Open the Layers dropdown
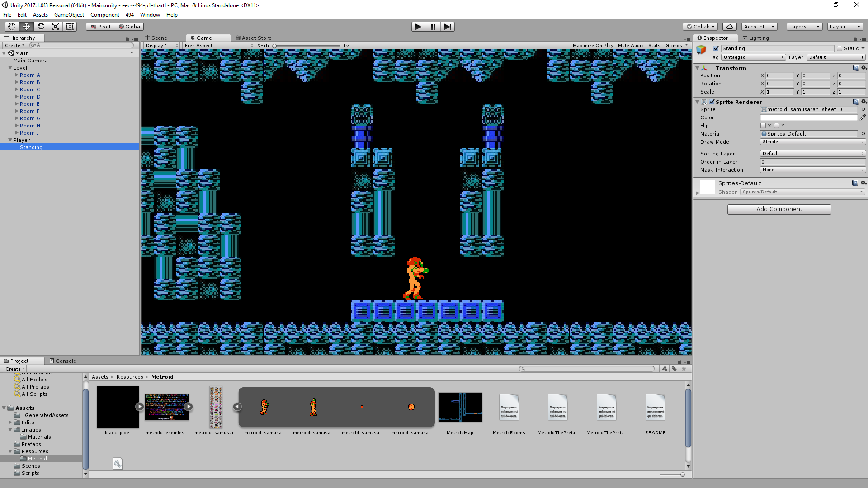Image resolution: width=868 pixels, height=488 pixels. (x=804, y=27)
